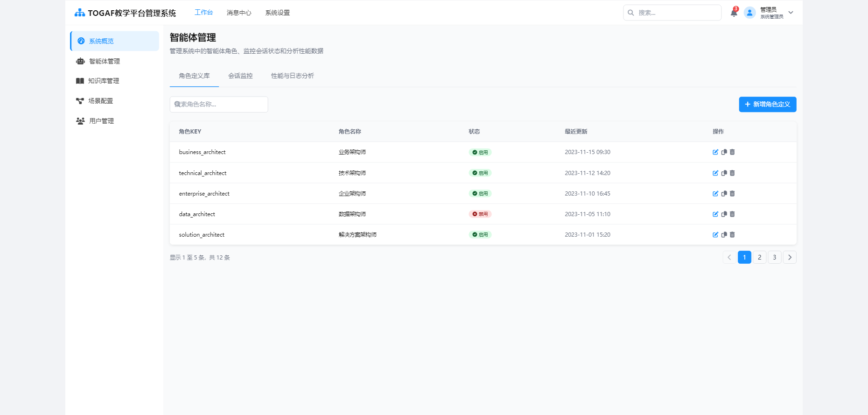The image size is (868, 415).
Task: Delete the data_architect role
Action: (x=732, y=214)
